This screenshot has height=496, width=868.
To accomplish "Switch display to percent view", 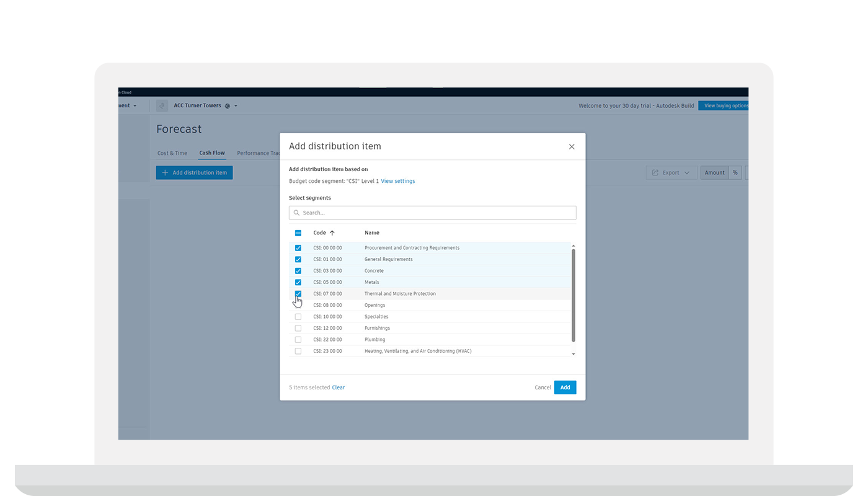I will 735,173.
